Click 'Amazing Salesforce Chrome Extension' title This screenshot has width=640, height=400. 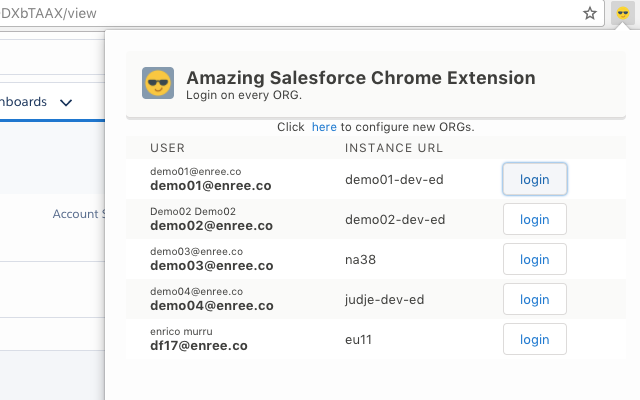point(361,78)
